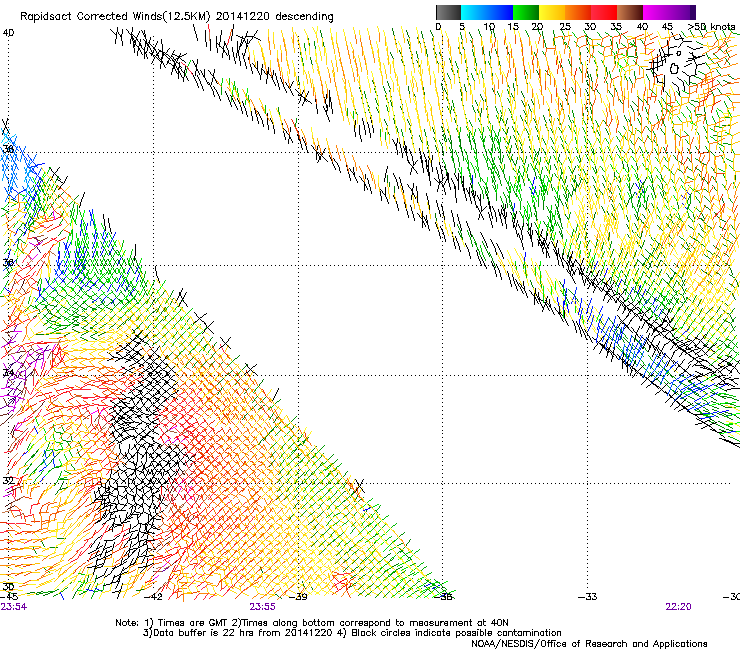Click the green 15-20 knots legend segment
Screen dimensions: 740x650
pyautogui.click(x=526, y=12)
